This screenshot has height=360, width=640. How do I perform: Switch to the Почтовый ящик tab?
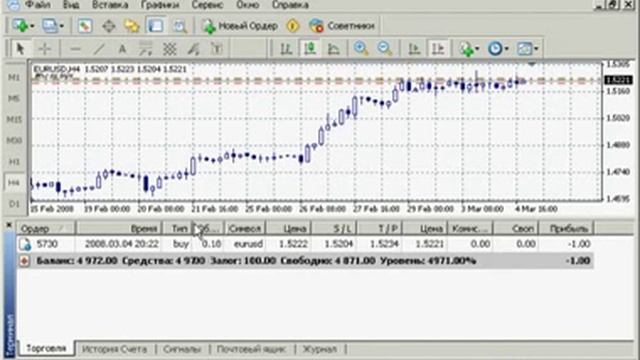(x=251, y=349)
